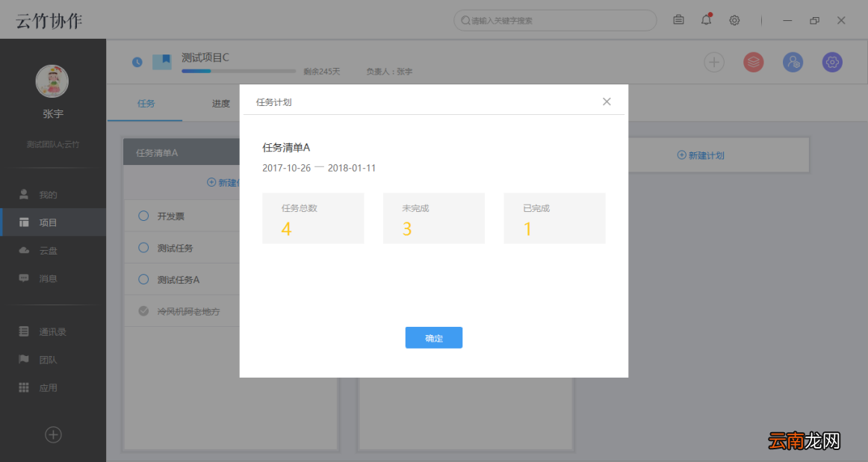Click the 开发票 task name
This screenshot has height=462, width=868.
(x=170, y=216)
